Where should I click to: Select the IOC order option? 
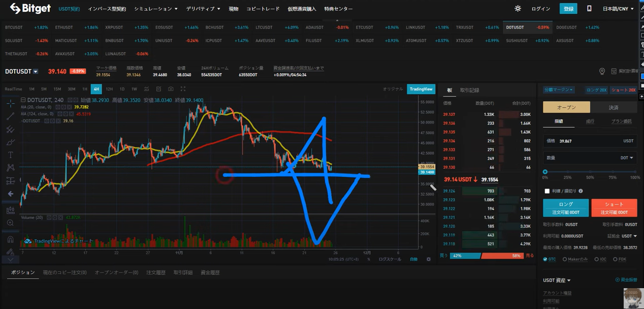click(x=596, y=259)
